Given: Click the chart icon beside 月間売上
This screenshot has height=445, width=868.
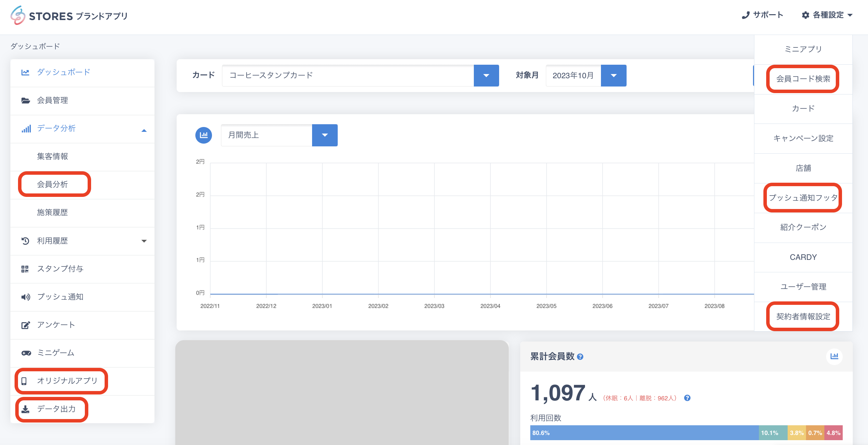Looking at the screenshot, I should point(204,135).
